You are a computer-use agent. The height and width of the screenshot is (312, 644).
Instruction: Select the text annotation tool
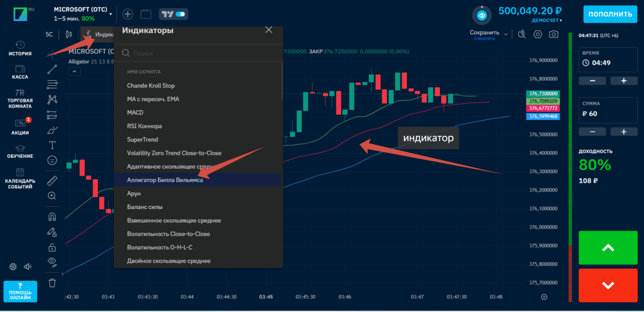pyautogui.click(x=52, y=146)
